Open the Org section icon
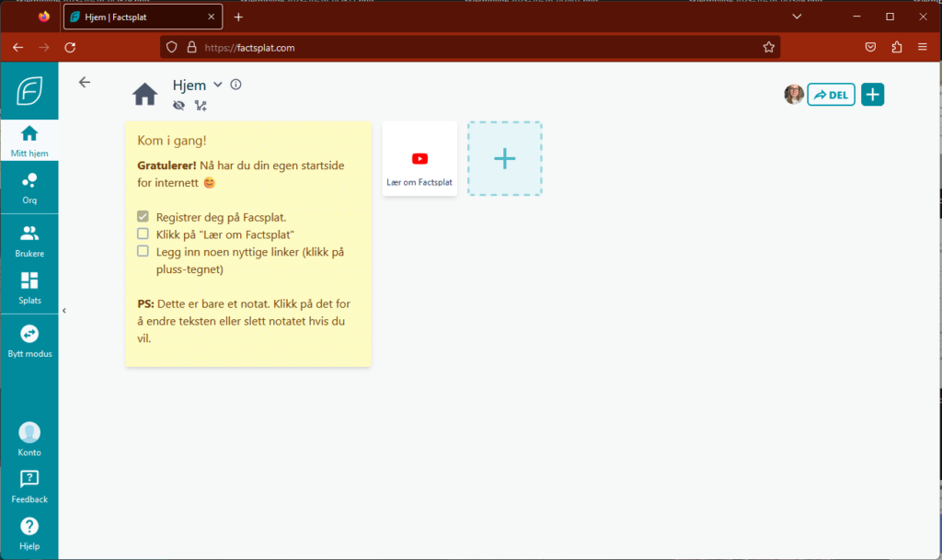The image size is (942, 560). [29, 181]
